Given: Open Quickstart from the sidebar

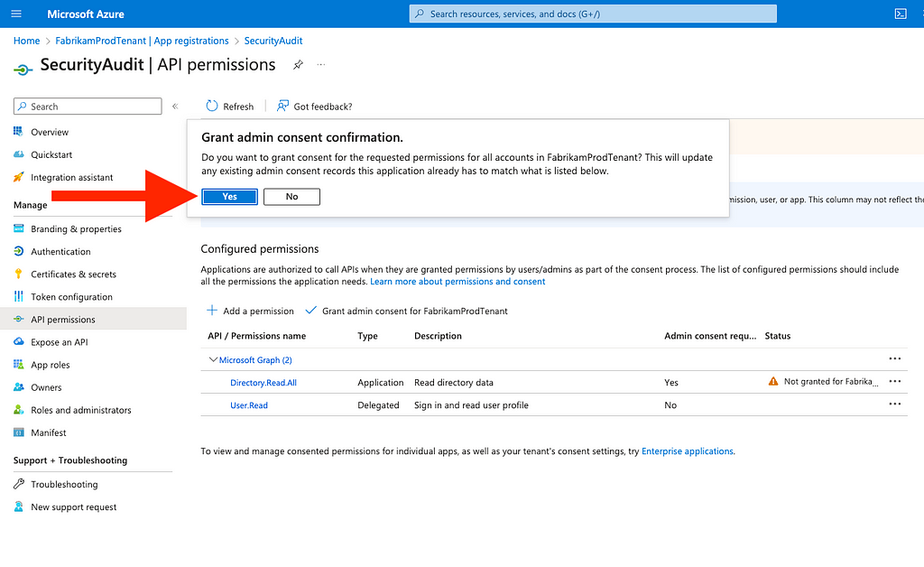Looking at the screenshot, I should click(x=51, y=154).
